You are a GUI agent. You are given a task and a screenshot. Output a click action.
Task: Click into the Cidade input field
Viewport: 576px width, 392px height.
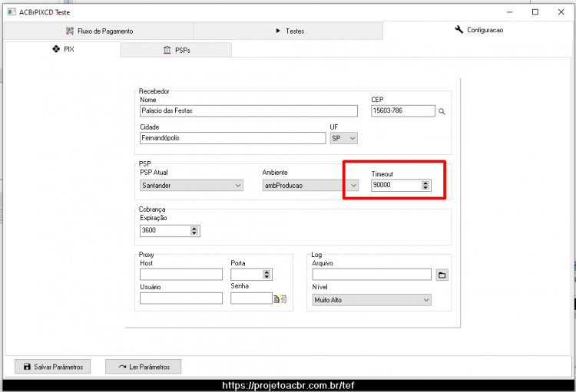click(x=233, y=138)
